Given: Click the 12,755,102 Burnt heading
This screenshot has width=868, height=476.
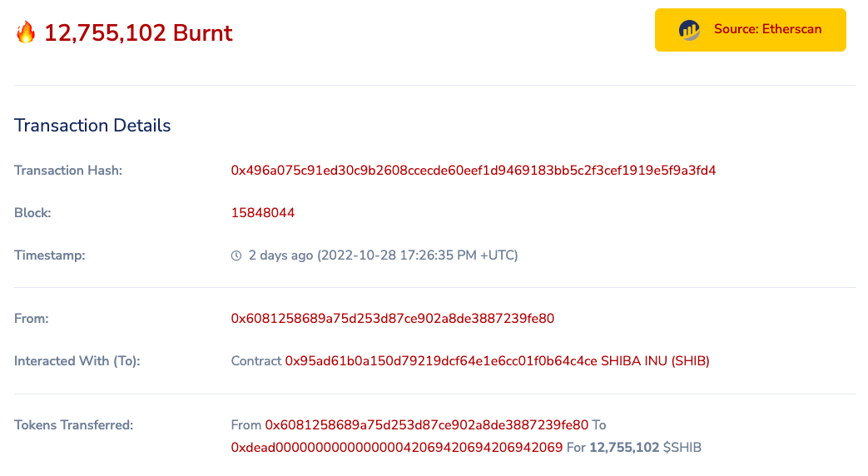Looking at the screenshot, I should (x=138, y=32).
